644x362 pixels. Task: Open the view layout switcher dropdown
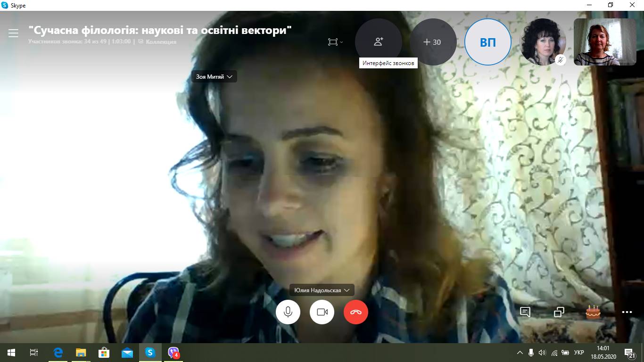[x=335, y=42]
